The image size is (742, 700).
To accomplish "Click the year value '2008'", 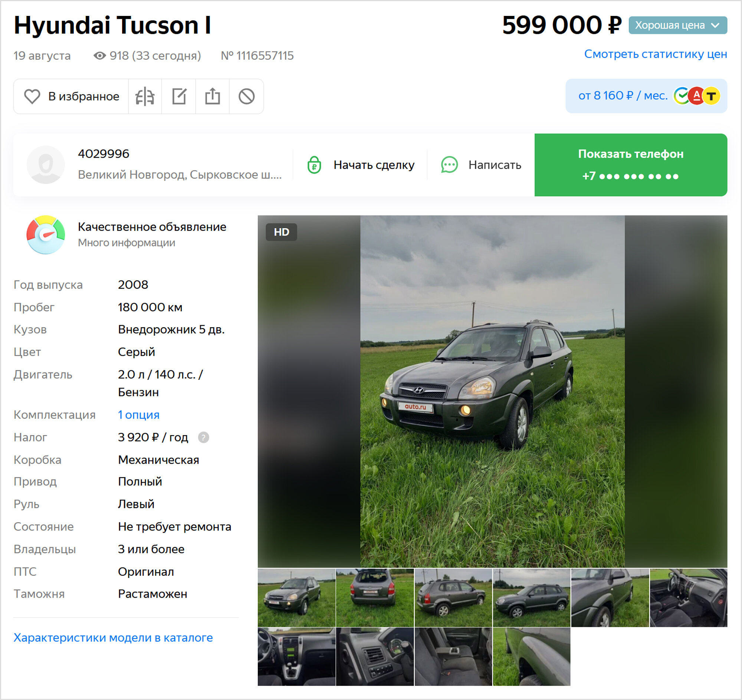I will (x=133, y=285).
